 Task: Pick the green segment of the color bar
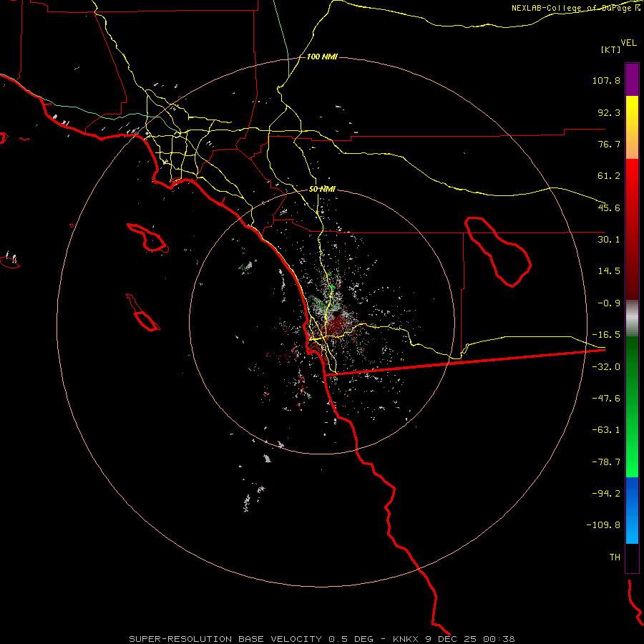click(632, 406)
